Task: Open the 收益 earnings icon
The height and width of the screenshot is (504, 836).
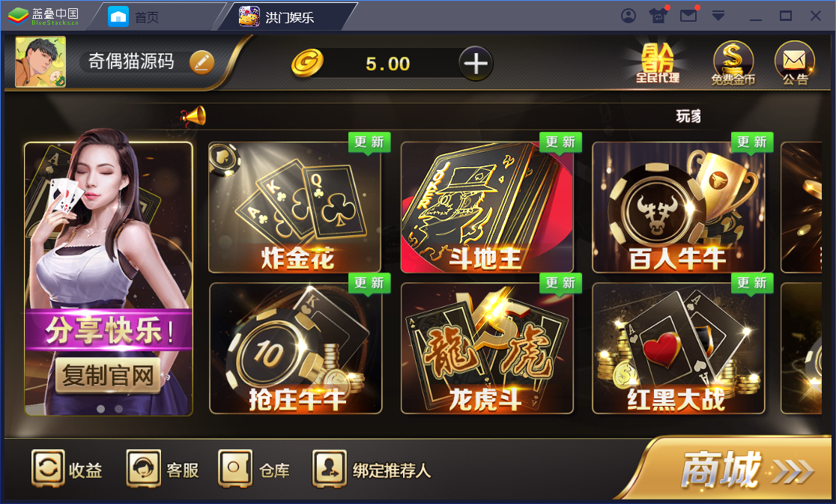Action: [67, 469]
